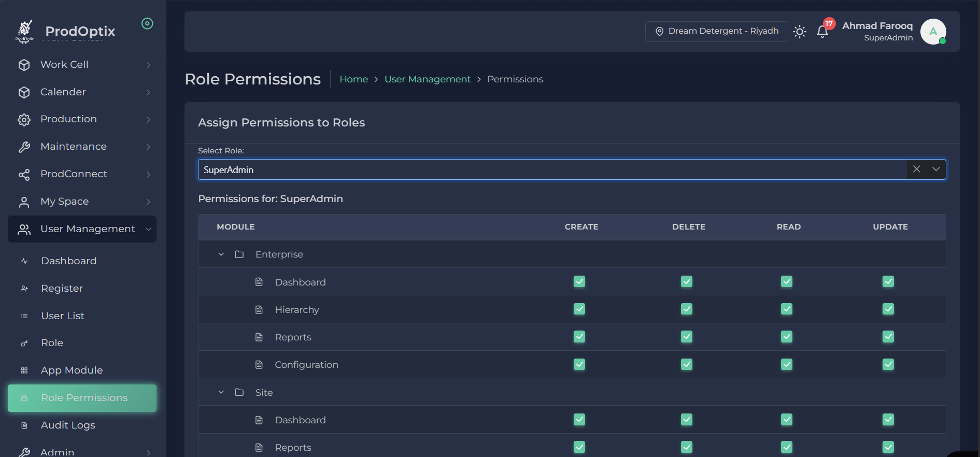Expand the Maintenance submenu chevron
The image size is (980, 457).
click(x=148, y=147)
